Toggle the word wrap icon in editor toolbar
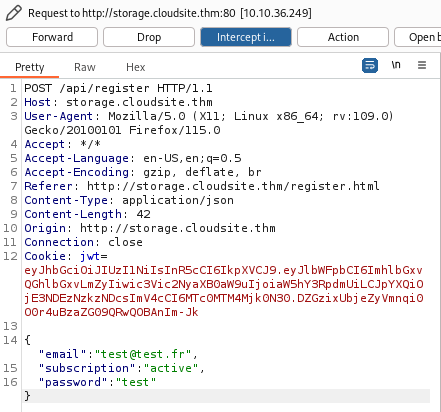The width and height of the screenshot is (441, 412). 370,65
